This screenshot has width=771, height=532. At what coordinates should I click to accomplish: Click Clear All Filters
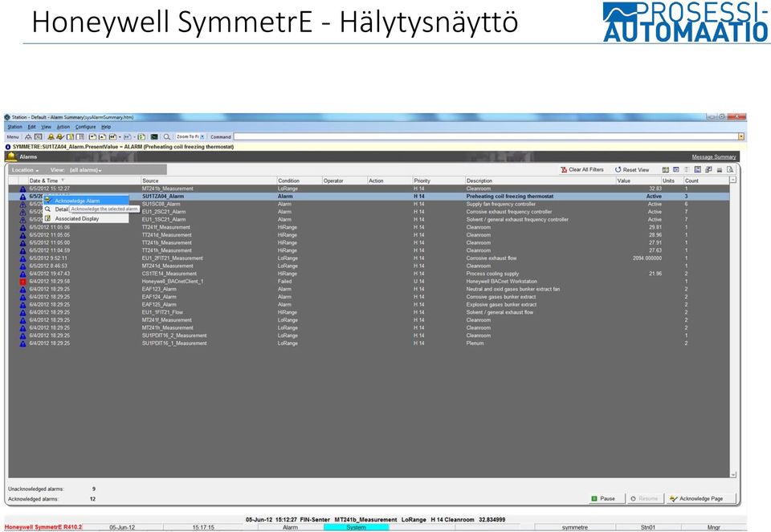(x=582, y=169)
